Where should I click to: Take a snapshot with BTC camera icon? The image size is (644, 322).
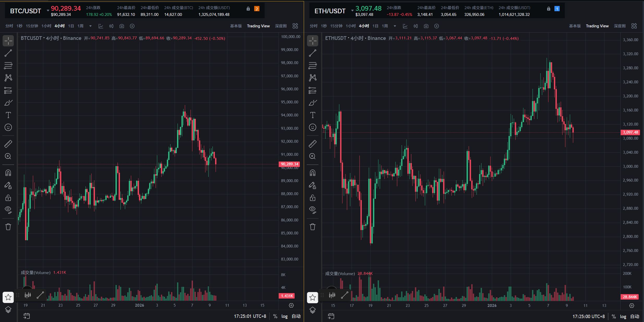tap(122, 26)
